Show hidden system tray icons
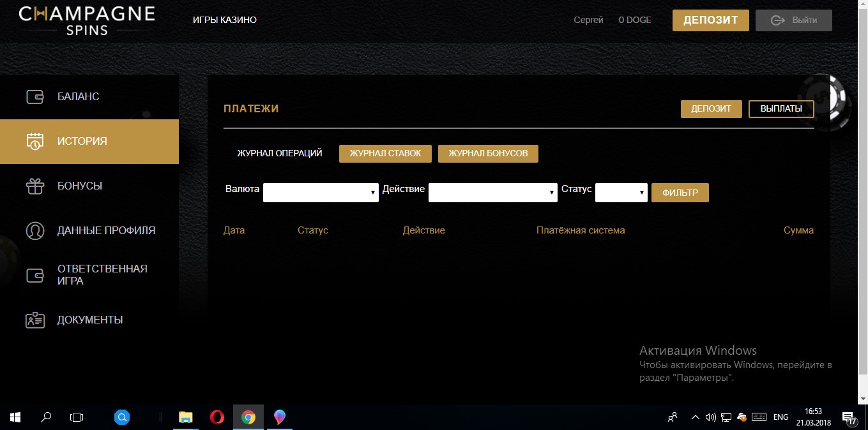 696,417
